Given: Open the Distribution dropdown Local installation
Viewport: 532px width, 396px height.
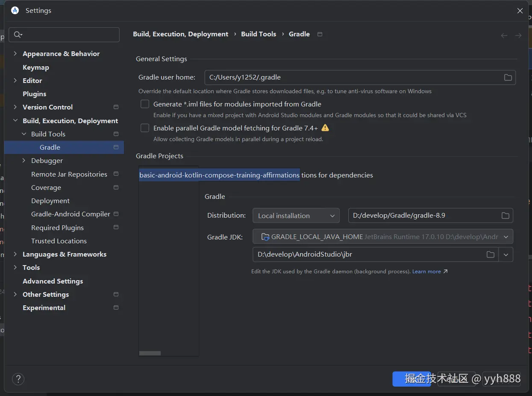Looking at the screenshot, I should (296, 216).
